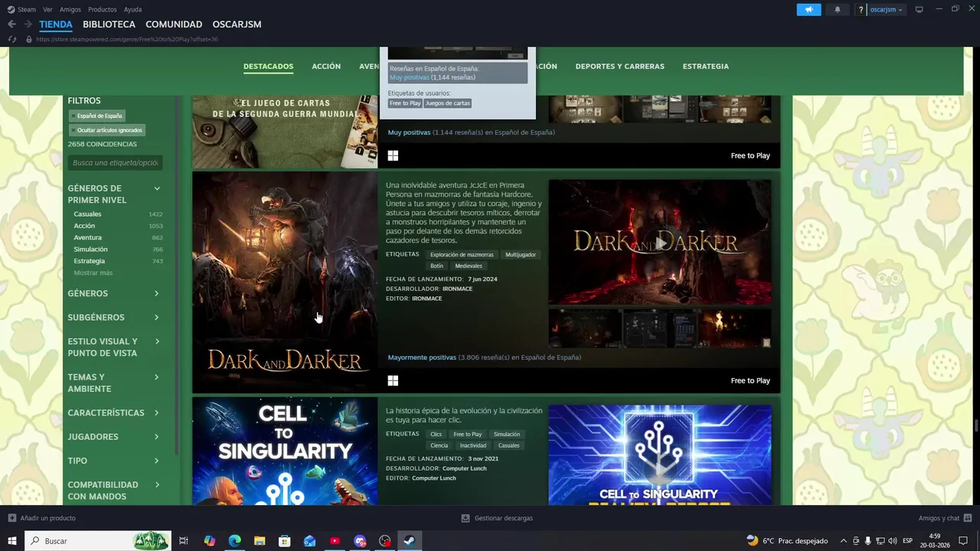This screenshot has height=551, width=980.
Task: Go to the COMUNIDAD tab
Action: pyautogui.click(x=174, y=24)
